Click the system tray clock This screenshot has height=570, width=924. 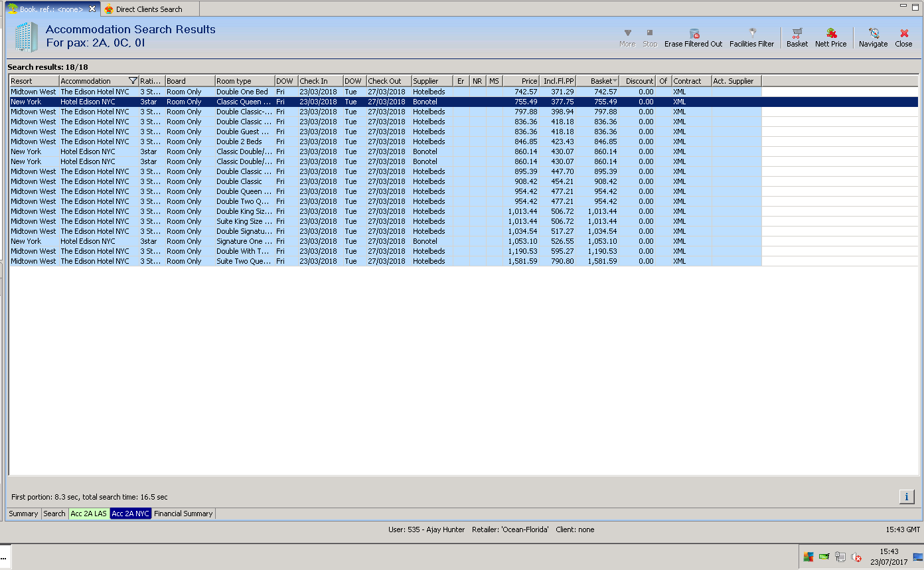tap(889, 557)
